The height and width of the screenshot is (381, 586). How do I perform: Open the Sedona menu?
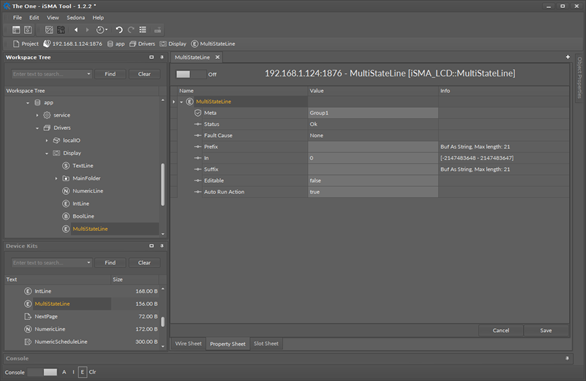click(x=75, y=18)
